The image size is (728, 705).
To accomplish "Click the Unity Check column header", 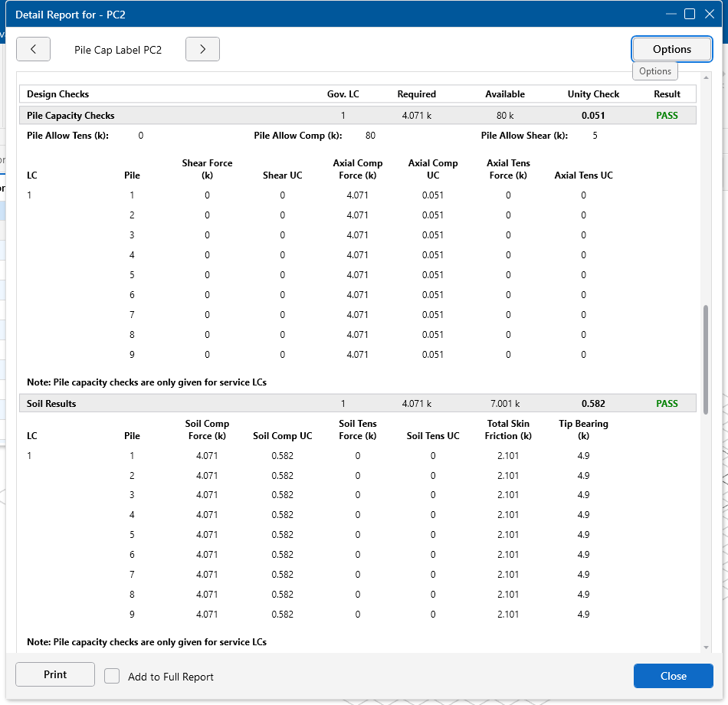I will (593, 94).
